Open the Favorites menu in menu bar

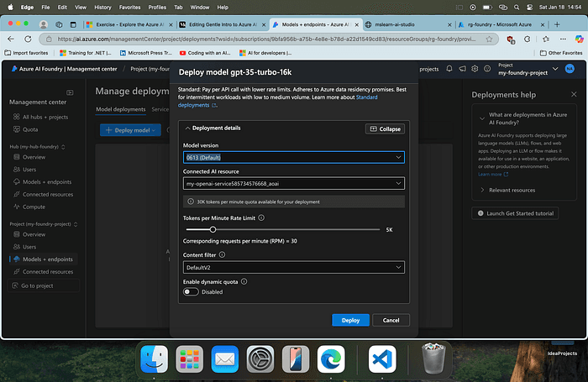pos(129,7)
